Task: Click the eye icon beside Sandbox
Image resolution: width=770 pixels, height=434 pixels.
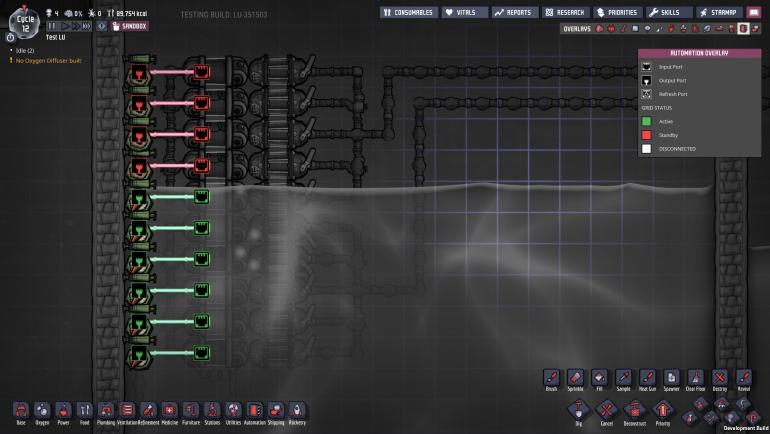Action: [x=102, y=26]
